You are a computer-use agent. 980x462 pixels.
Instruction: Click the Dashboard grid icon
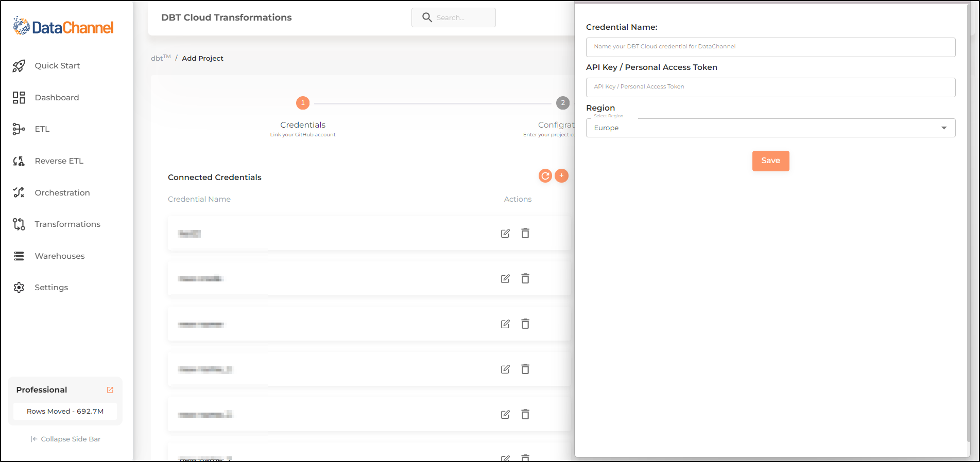pos(19,98)
